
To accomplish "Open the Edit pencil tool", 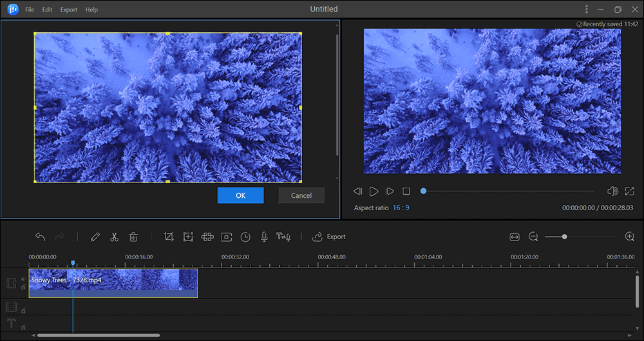I will click(95, 237).
